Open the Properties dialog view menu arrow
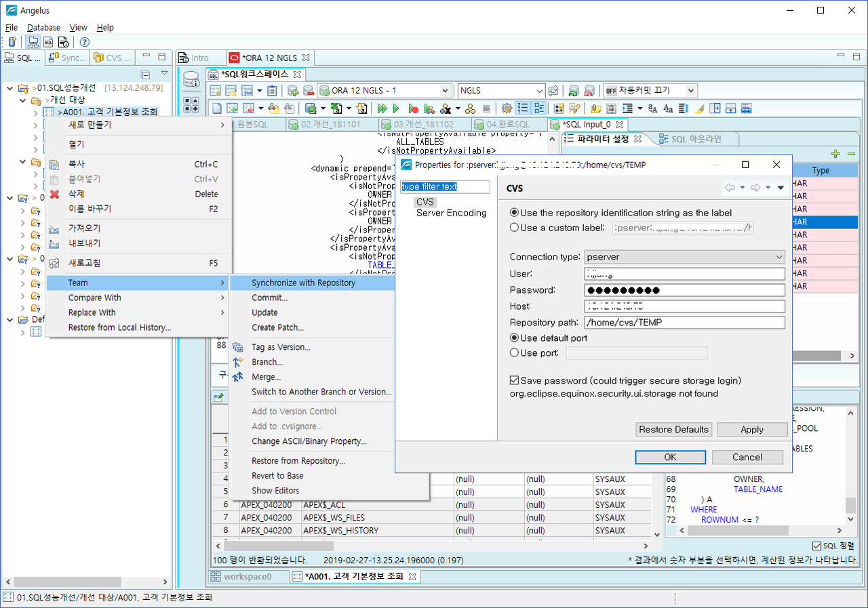This screenshot has width=868, height=608. (x=781, y=188)
